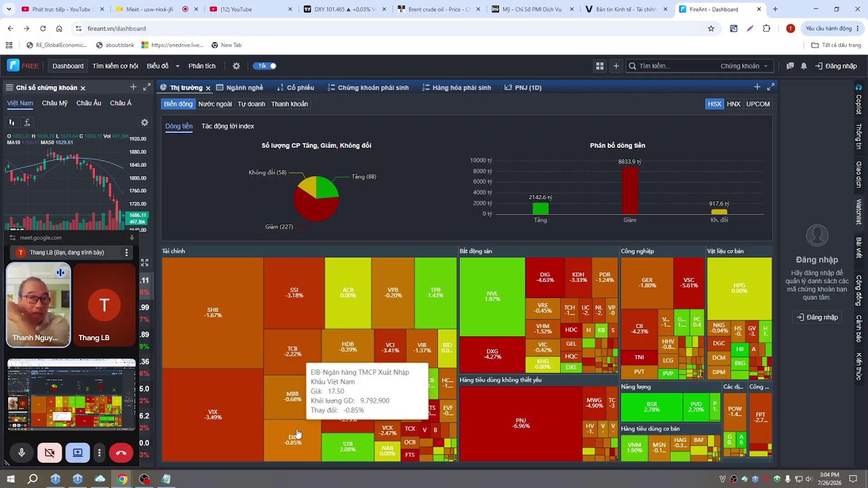868x488 pixels.
Task: Switch to Chứng khoán phái sinh tab
Action: coord(368,87)
